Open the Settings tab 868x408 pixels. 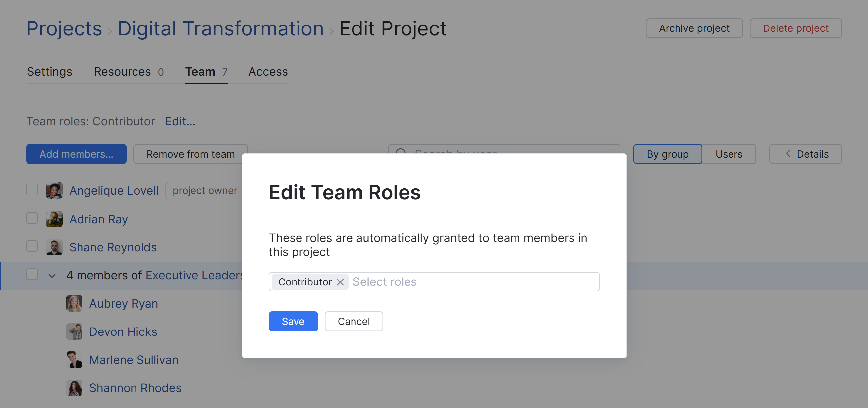pyautogui.click(x=50, y=72)
